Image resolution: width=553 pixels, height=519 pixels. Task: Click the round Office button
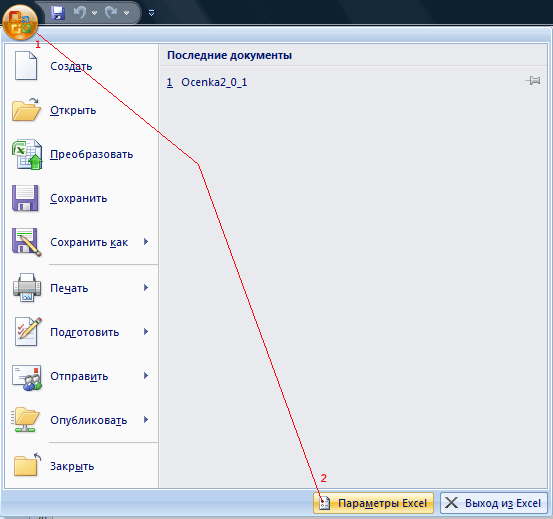coord(20,22)
